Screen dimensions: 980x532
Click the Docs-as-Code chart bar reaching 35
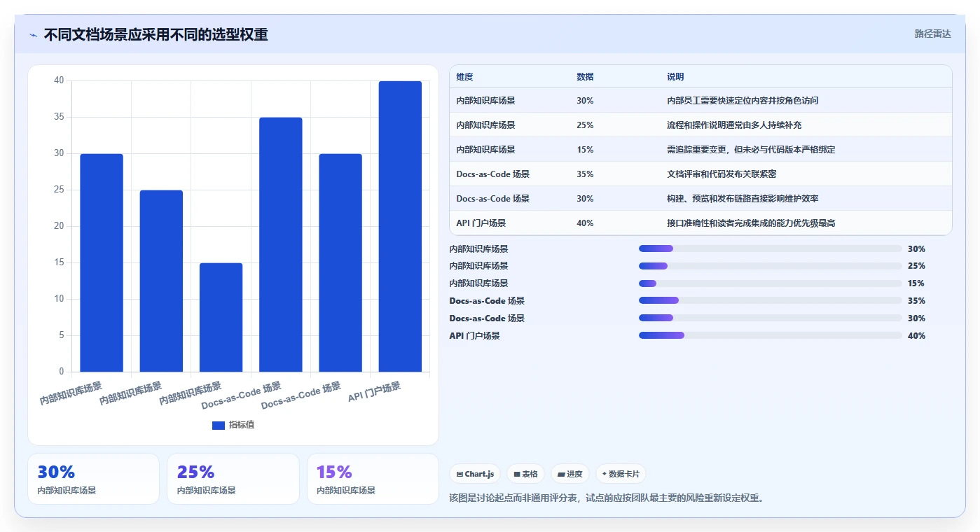click(x=280, y=244)
